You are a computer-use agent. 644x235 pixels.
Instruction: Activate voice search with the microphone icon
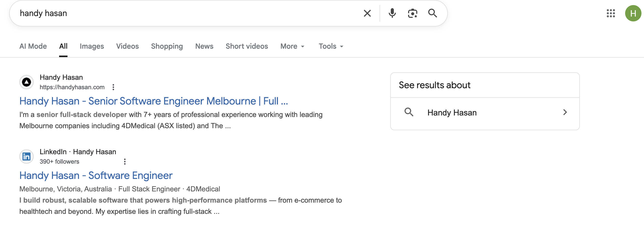[392, 13]
